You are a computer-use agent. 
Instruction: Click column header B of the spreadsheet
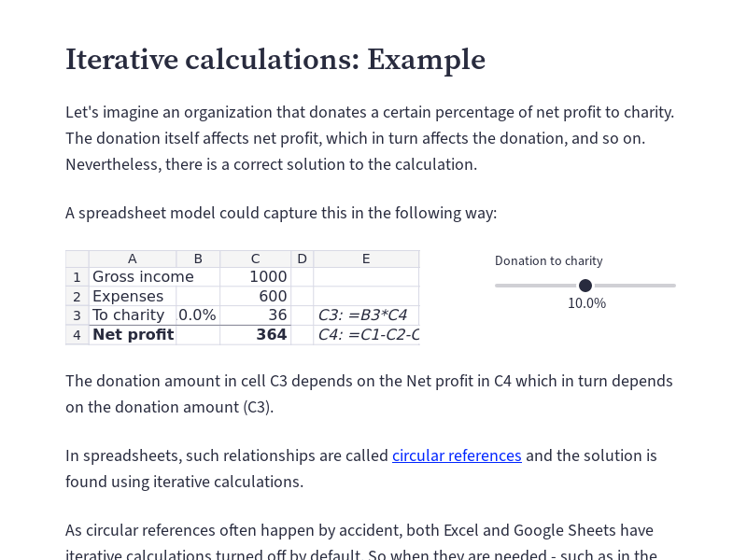point(197,259)
